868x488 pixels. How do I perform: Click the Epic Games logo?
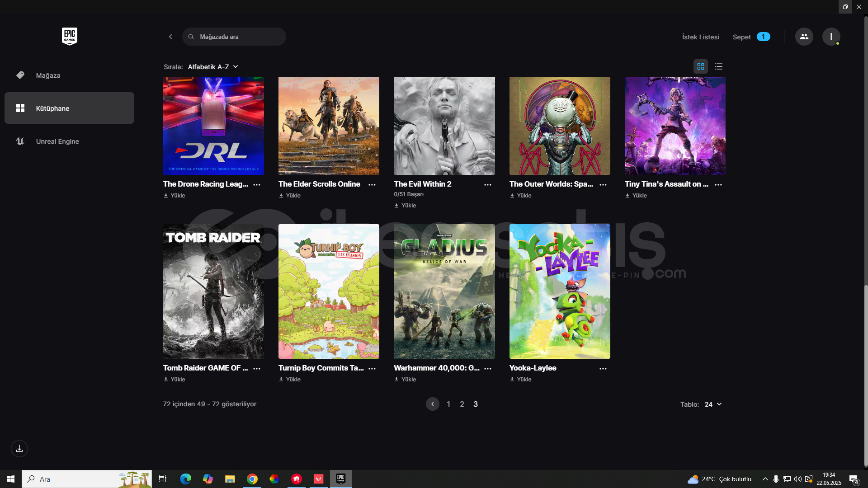click(70, 36)
